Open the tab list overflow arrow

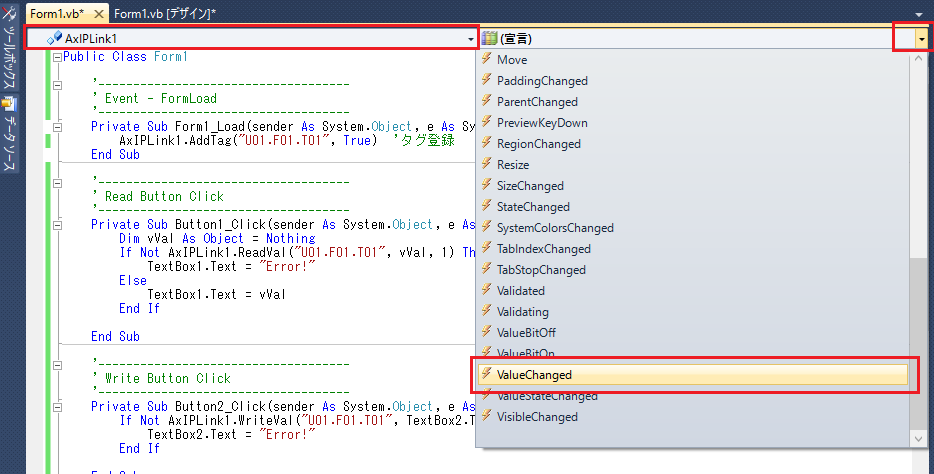[x=921, y=14]
